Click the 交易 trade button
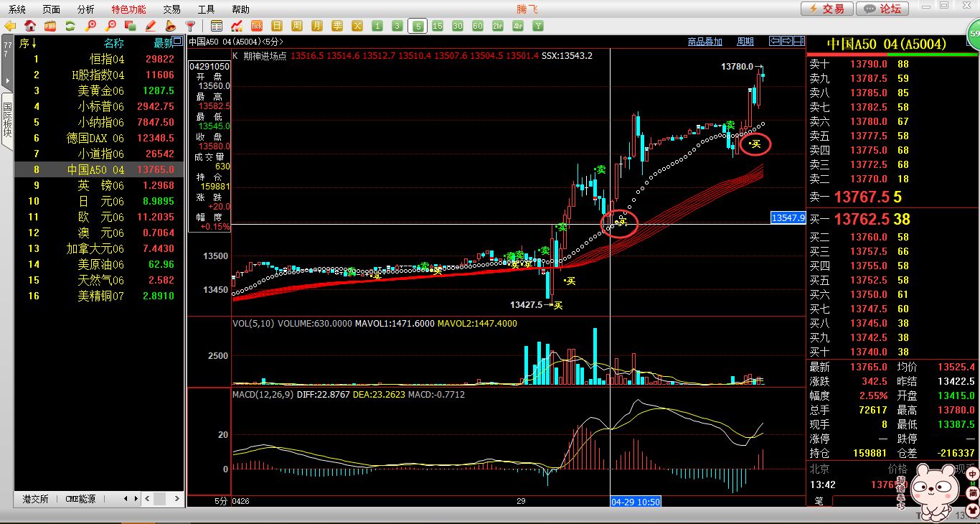980x524 pixels. pyautogui.click(x=827, y=9)
